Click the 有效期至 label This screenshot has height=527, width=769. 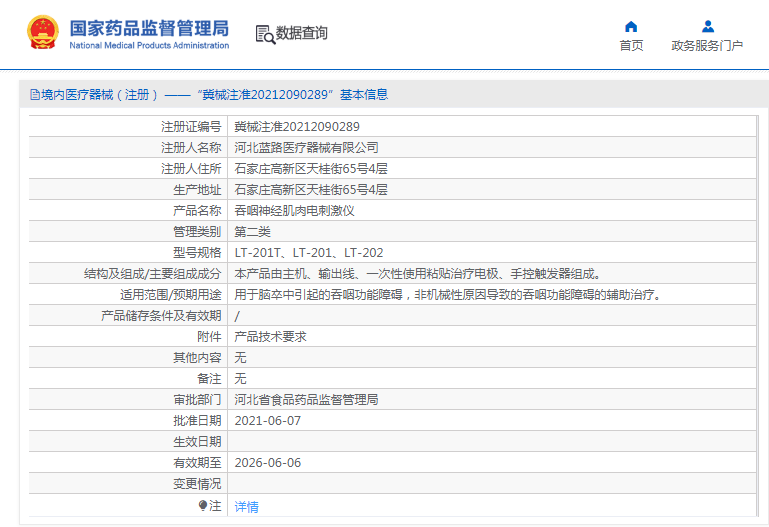[197, 463]
